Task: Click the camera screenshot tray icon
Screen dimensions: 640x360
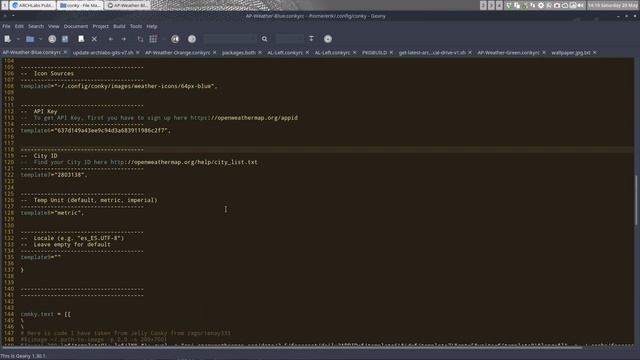Action: click(557, 5)
